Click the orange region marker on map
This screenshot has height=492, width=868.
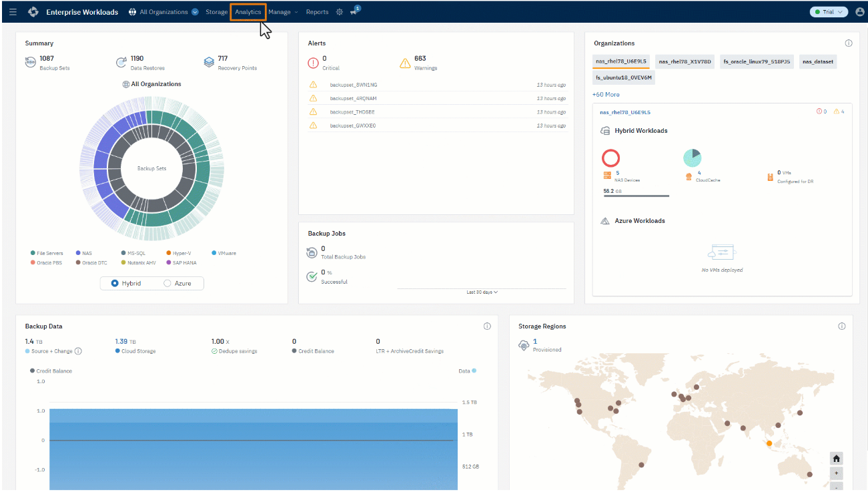(x=769, y=443)
